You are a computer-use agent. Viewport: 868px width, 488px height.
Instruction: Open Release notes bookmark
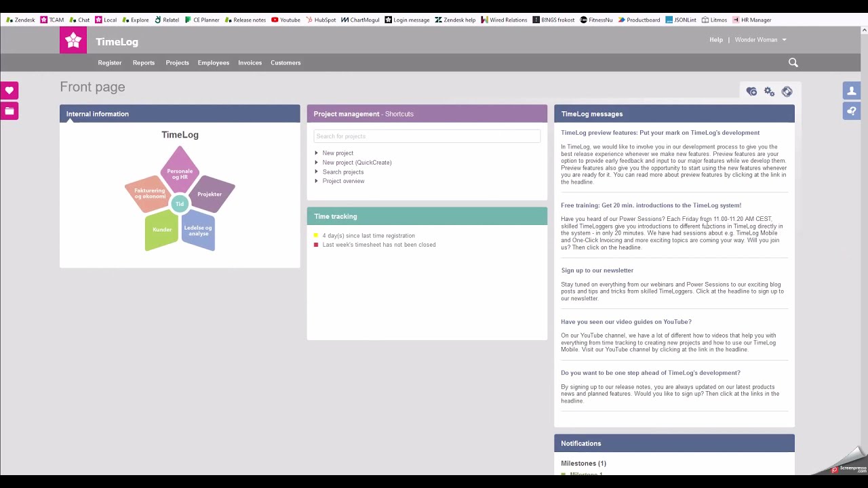tap(245, 20)
